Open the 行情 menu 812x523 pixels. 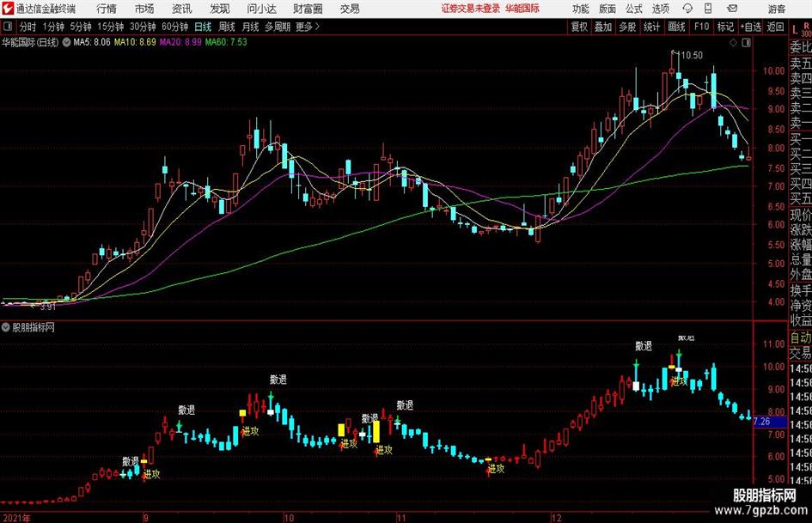[107, 9]
